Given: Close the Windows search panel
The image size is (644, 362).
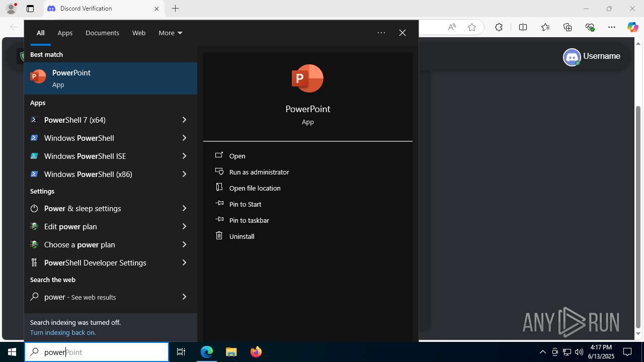Looking at the screenshot, I should click(x=403, y=33).
